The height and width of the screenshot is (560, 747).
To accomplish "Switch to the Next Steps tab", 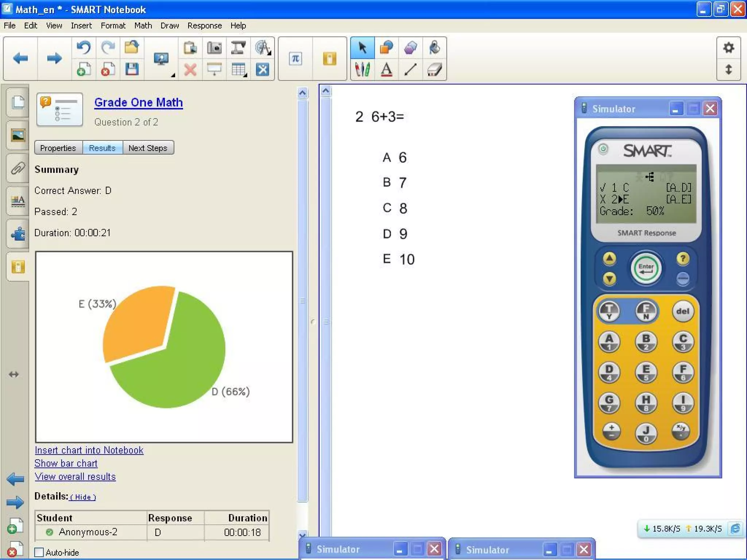I will [148, 148].
